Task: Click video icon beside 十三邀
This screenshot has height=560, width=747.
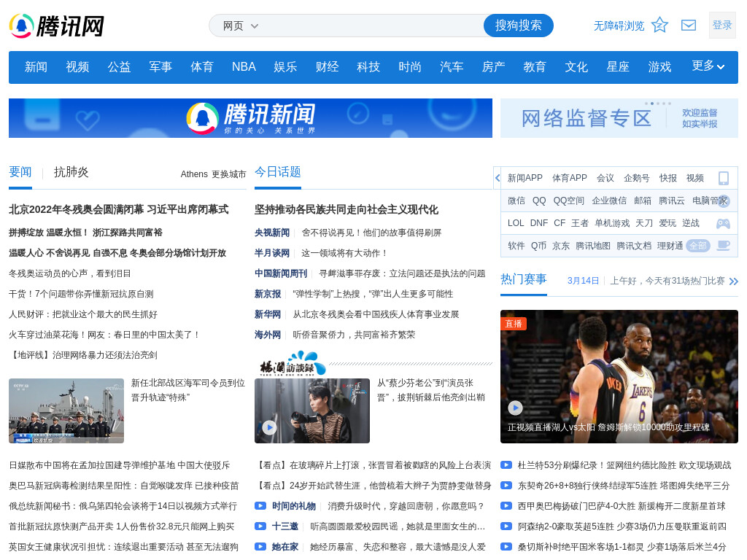Action: 260,526
